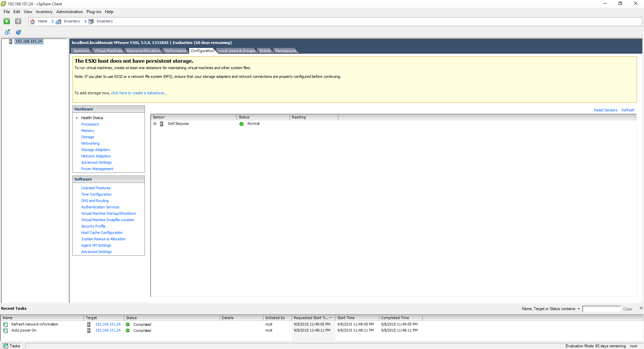The width and height of the screenshot is (644, 349).
Task: Click the green back navigation arrow
Action: coord(7,21)
